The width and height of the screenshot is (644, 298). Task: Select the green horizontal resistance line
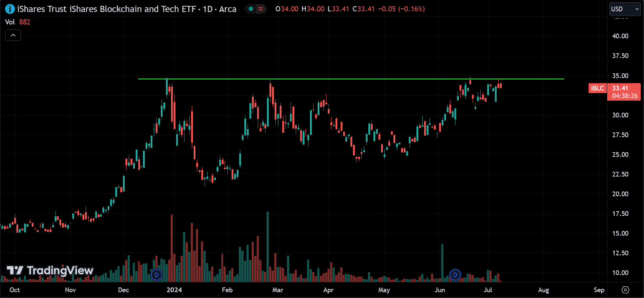tap(351, 79)
